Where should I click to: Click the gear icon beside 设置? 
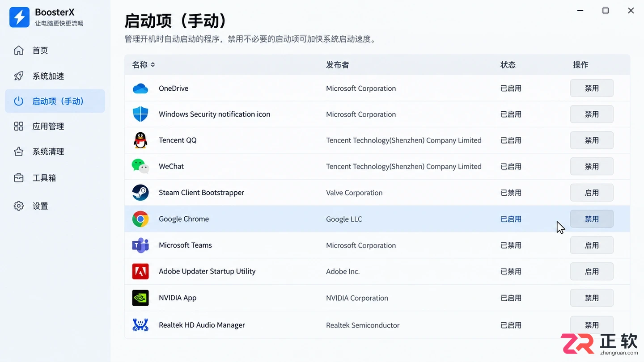(x=19, y=206)
